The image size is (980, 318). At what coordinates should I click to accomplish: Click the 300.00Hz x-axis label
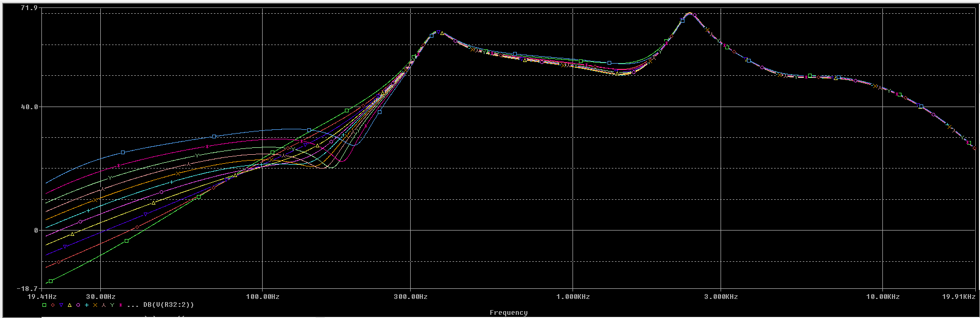point(411,297)
